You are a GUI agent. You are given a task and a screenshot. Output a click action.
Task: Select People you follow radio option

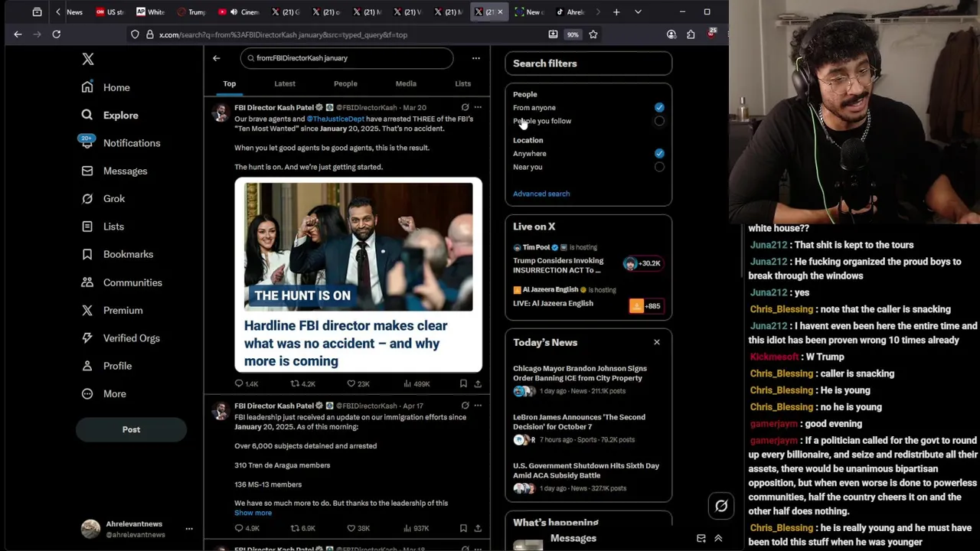coord(659,121)
